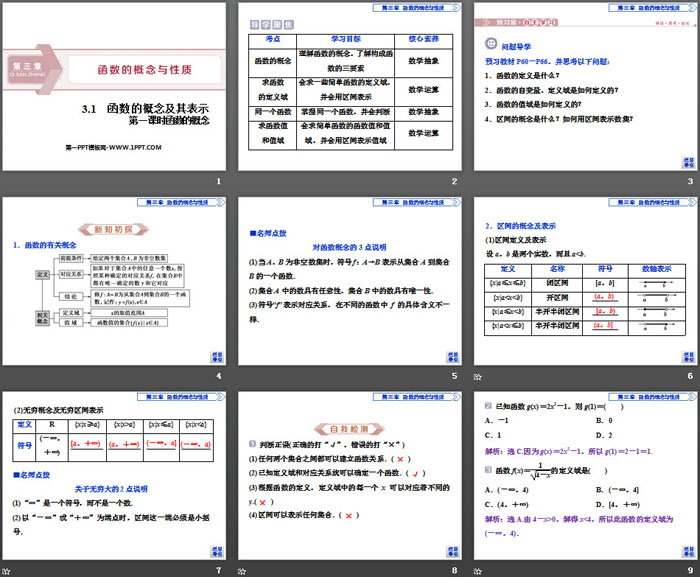Click the animation star icon below slide 8
700x577 pixels.
(243, 572)
